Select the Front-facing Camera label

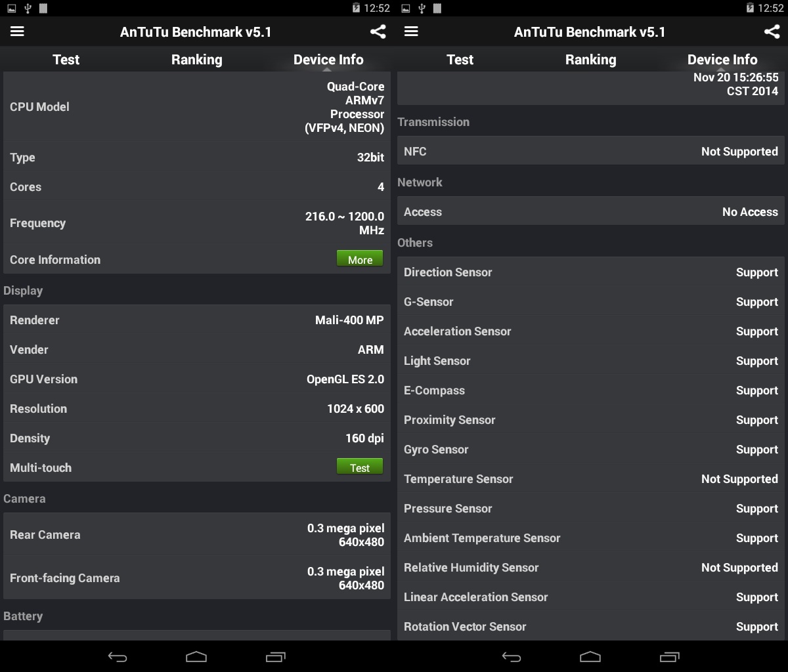click(x=65, y=578)
